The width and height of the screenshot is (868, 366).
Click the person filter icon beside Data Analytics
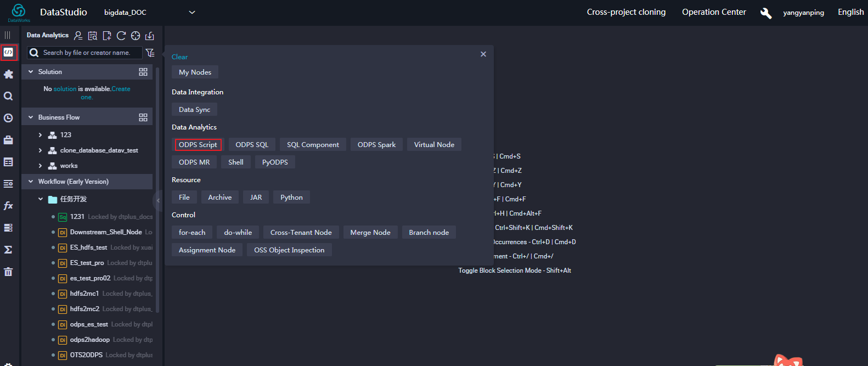[78, 36]
